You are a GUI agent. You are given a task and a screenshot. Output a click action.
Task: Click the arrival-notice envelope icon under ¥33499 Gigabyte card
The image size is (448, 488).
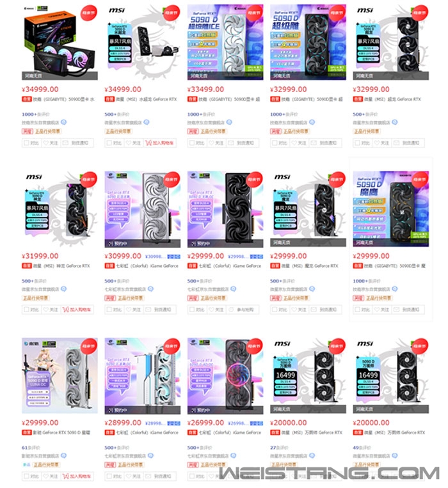(231, 143)
